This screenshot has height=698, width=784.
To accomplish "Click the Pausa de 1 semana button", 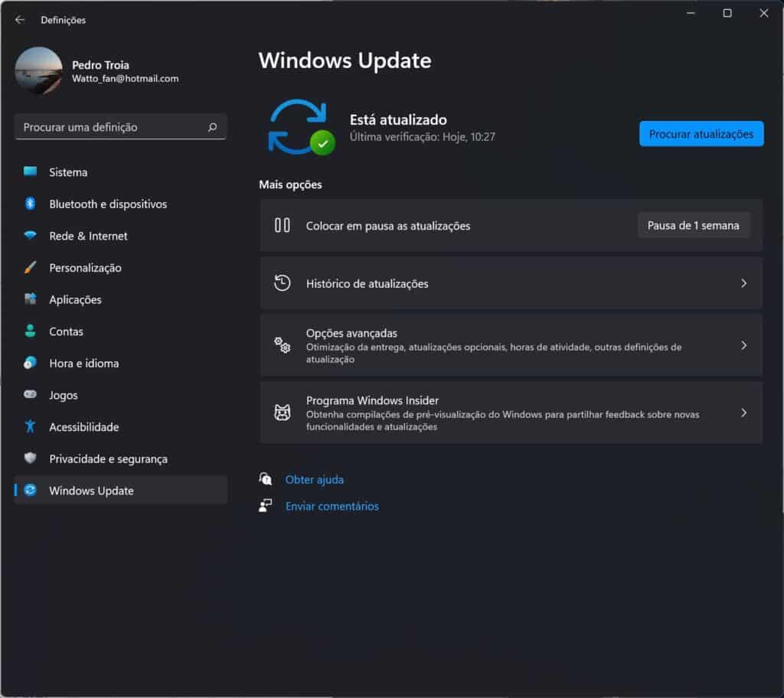I will pos(693,225).
